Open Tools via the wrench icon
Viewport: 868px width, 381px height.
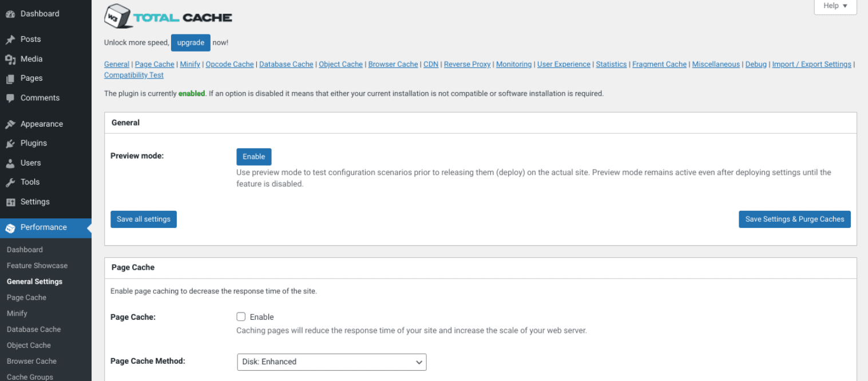(x=10, y=182)
